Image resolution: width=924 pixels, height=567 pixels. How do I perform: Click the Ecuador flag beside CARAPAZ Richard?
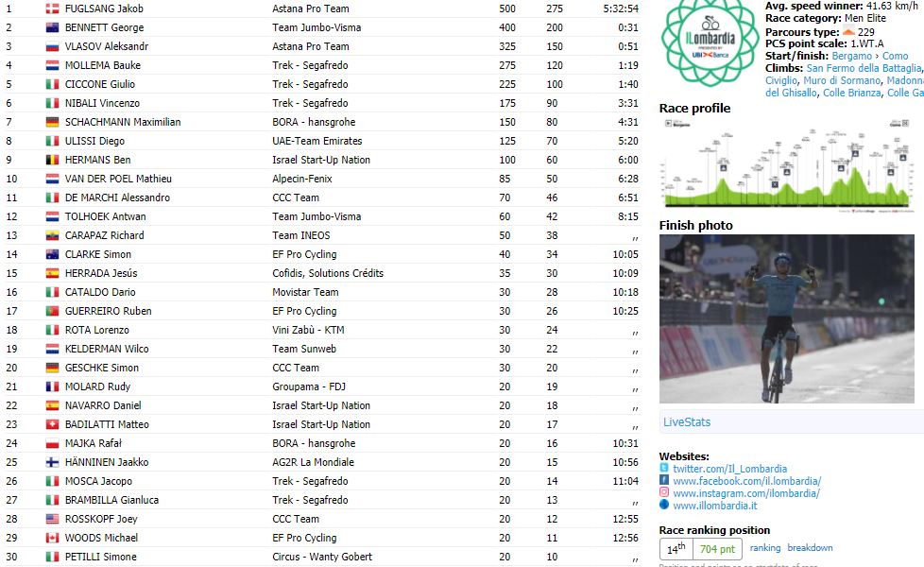click(53, 235)
